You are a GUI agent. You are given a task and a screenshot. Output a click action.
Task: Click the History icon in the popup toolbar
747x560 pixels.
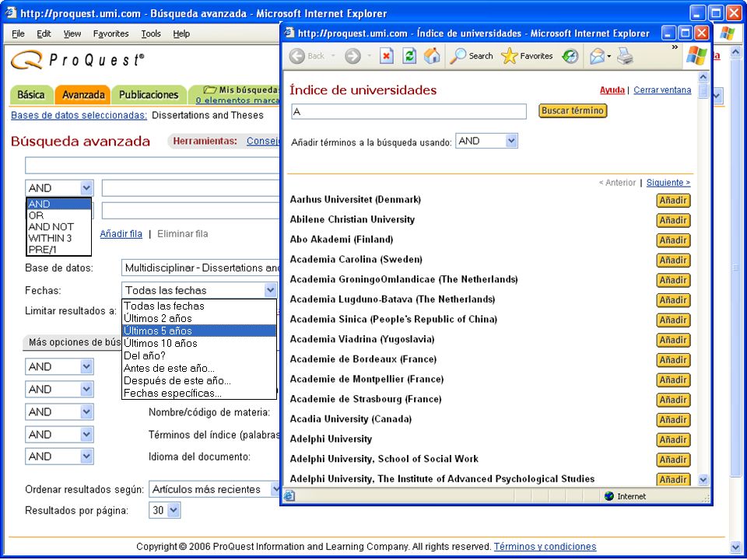[570, 56]
